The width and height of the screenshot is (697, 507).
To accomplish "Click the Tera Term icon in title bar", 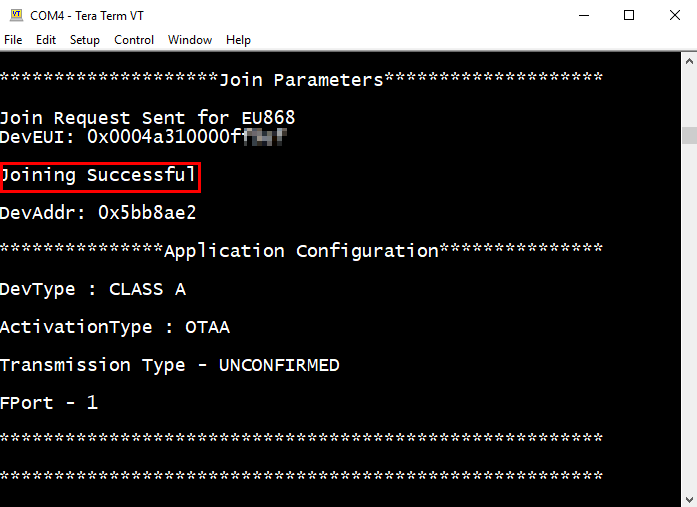I will pos(15,15).
